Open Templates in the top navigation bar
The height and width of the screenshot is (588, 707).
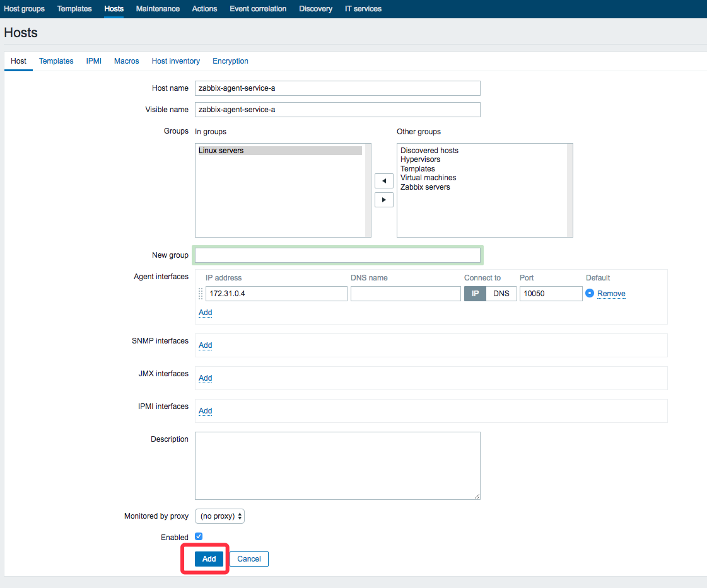tap(74, 9)
